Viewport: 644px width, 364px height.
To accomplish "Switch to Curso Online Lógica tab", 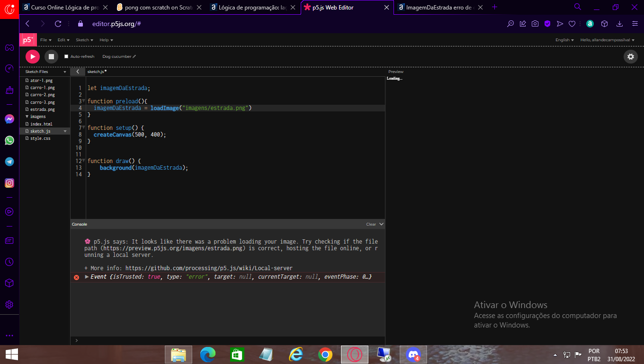I will coord(64,7).
